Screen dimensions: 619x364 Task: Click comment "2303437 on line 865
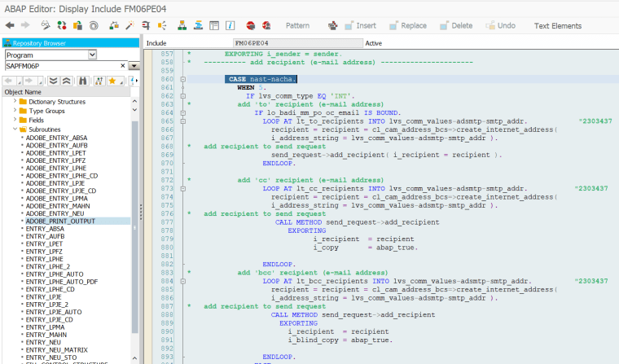click(x=595, y=121)
